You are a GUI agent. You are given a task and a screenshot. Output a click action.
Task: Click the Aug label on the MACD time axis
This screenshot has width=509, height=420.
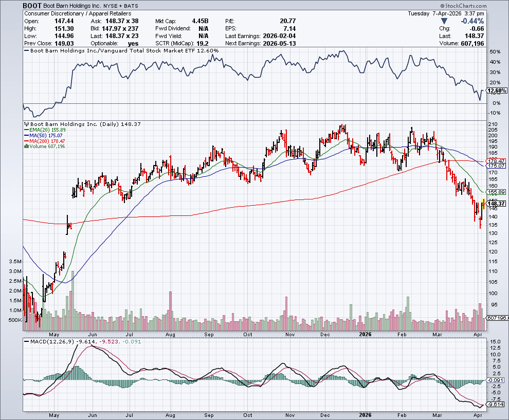point(170,415)
